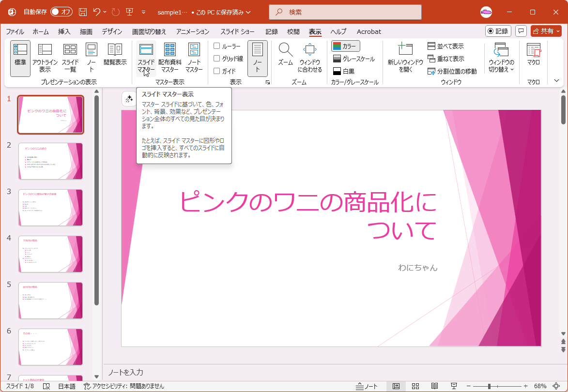
Task: Open 配布資料マスター handout master
Action: (x=170, y=58)
